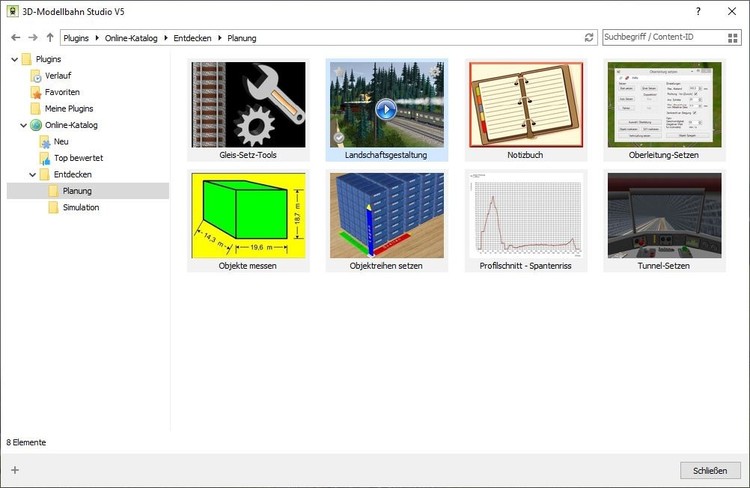This screenshot has height=488, width=750.
Task: Open dropdown arrow after Entdecken breadcrumb
Action: pyautogui.click(x=220, y=38)
